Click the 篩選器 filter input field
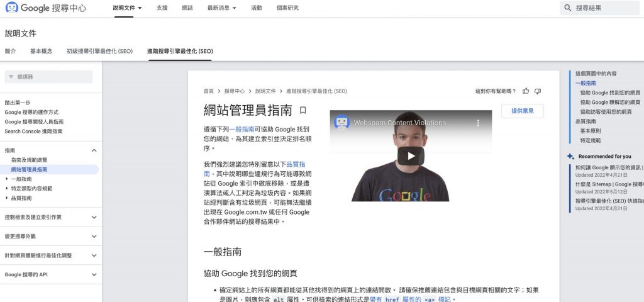644x302 pixels. (x=48, y=77)
